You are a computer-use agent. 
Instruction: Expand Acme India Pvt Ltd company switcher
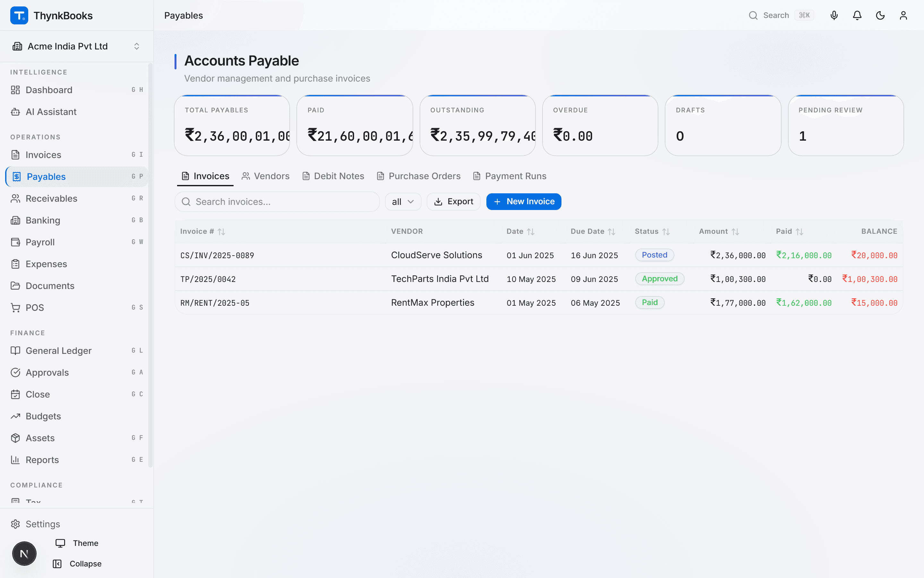[76, 46]
